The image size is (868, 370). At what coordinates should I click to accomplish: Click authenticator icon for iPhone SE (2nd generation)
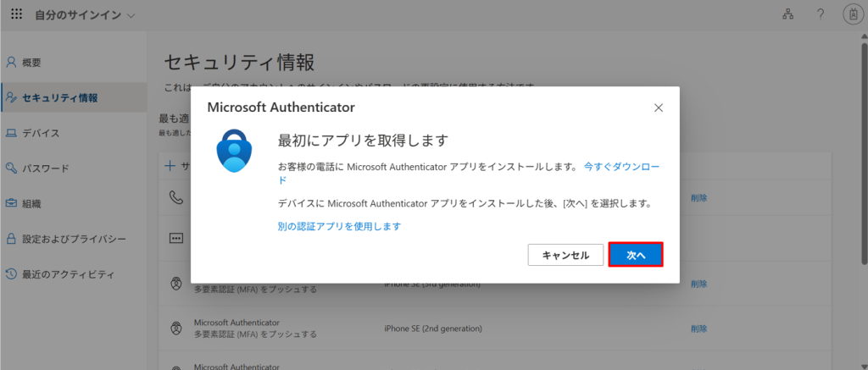click(176, 329)
